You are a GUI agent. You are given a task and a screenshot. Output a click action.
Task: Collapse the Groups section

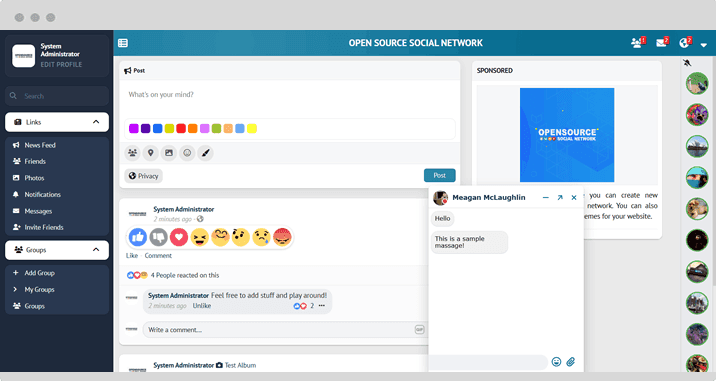[57, 250]
